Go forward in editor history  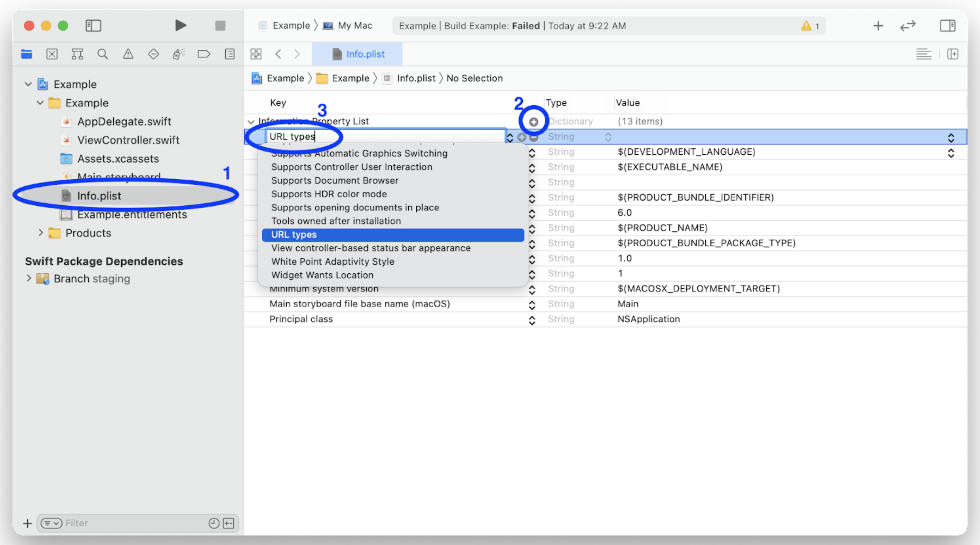[x=297, y=54]
